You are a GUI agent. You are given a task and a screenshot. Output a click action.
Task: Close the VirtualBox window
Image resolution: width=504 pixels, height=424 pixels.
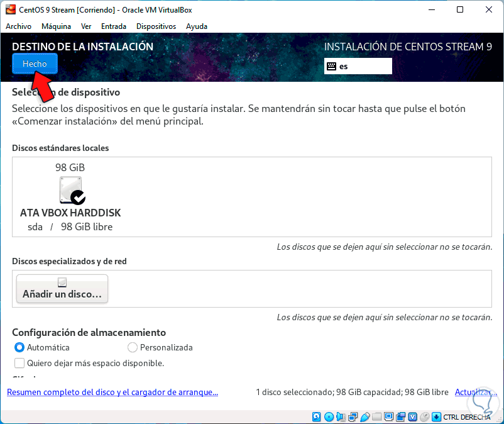pos(488,9)
